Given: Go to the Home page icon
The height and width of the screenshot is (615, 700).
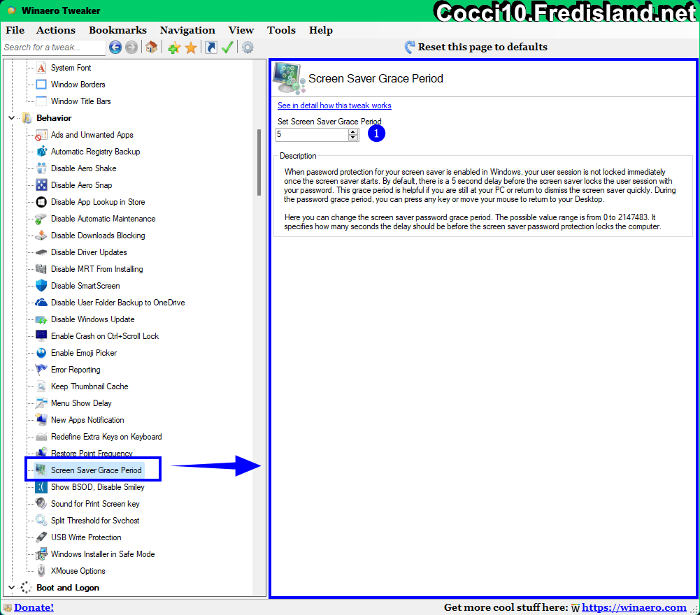Looking at the screenshot, I should (151, 48).
